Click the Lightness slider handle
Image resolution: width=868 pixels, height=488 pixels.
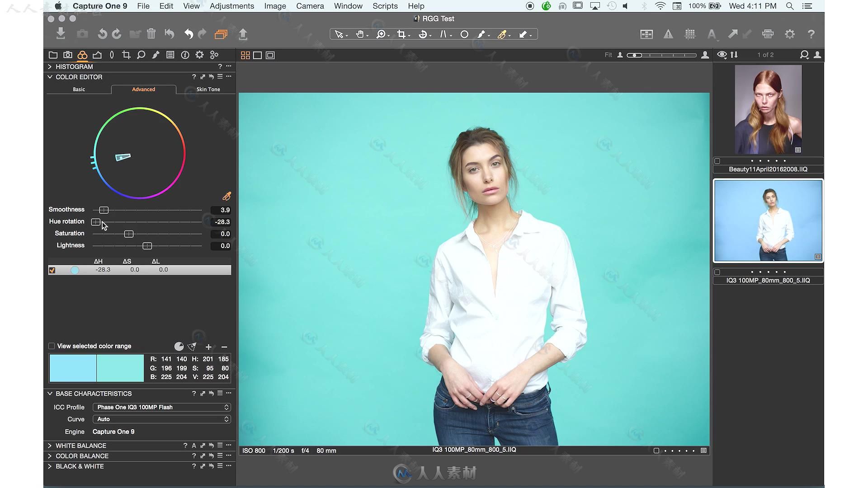pos(147,246)
